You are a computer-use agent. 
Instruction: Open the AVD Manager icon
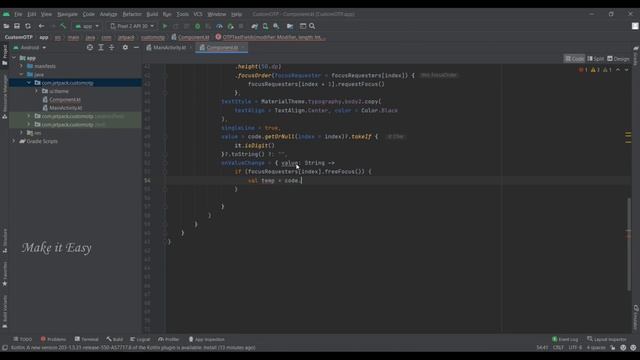click(x=265, y=26)
